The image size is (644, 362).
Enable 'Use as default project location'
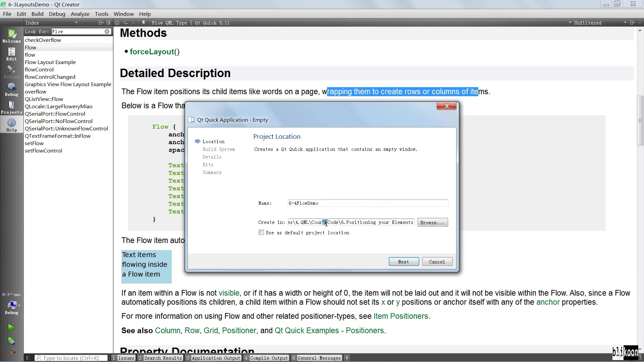tap(261, 232)
